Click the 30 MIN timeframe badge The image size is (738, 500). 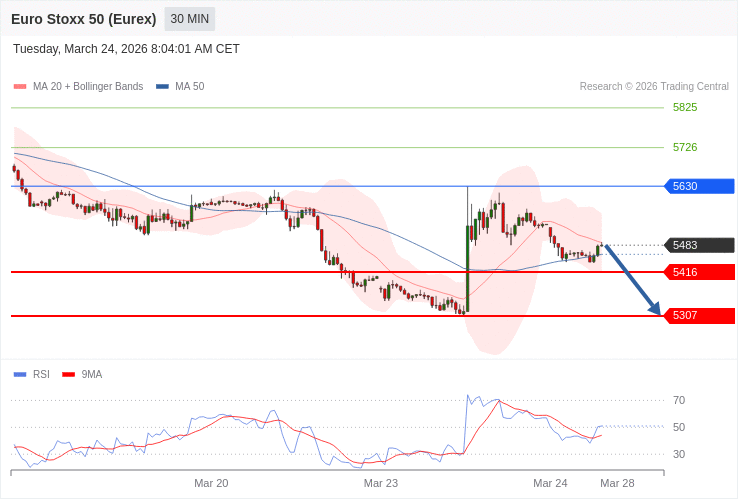pyautogui.click(x=189, y=19)
